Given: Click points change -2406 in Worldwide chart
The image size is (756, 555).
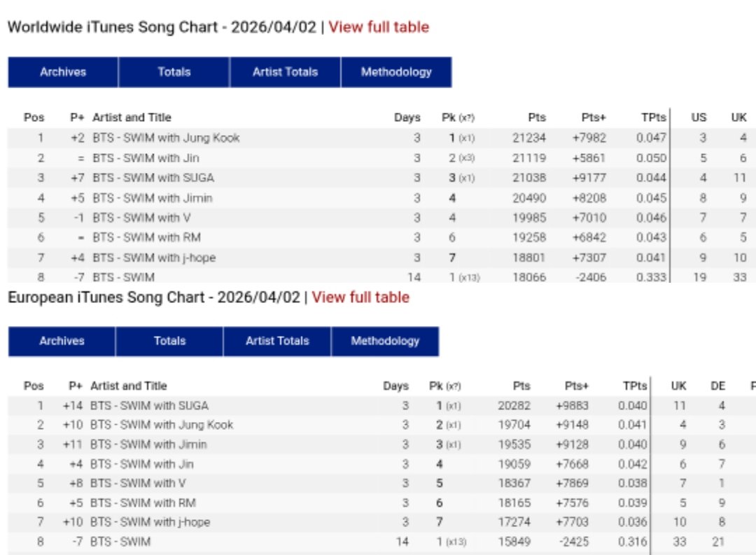Looking at the screenshot, I should [x=591, y=277].
